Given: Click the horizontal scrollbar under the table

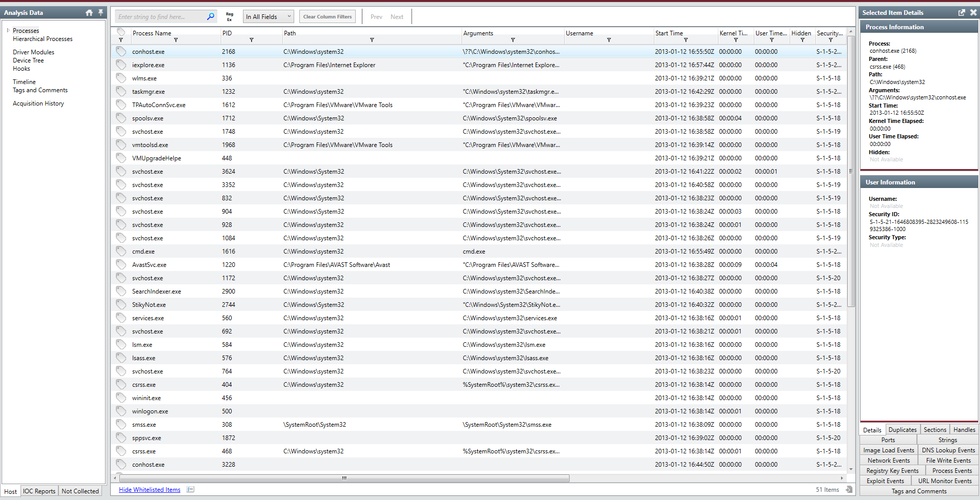Looking at the screenshot, I should (x=344, y=478).
